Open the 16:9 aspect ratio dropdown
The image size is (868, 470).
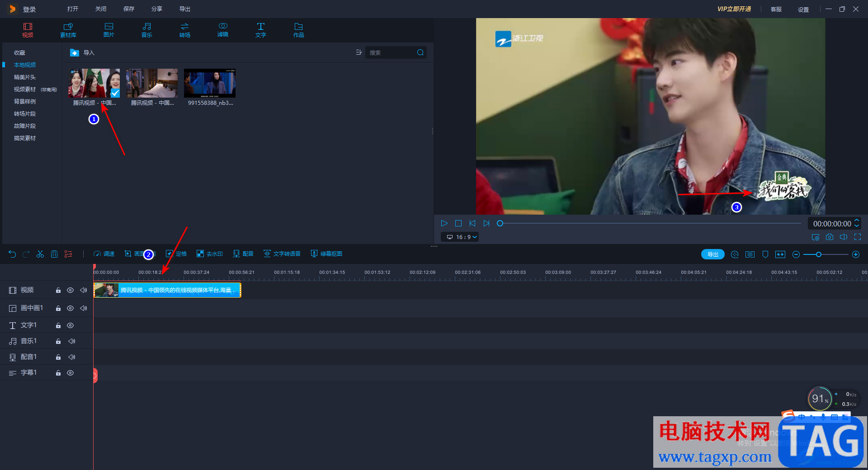click(460, 237)
